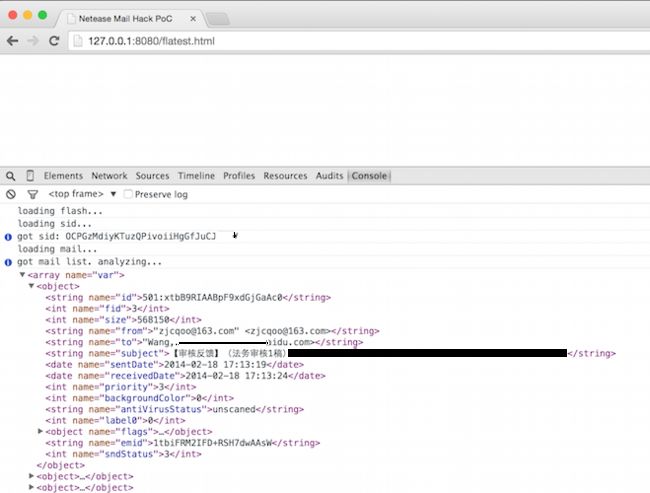Select the int name="label0" line
650x493 pixels.
coord(115,420)
